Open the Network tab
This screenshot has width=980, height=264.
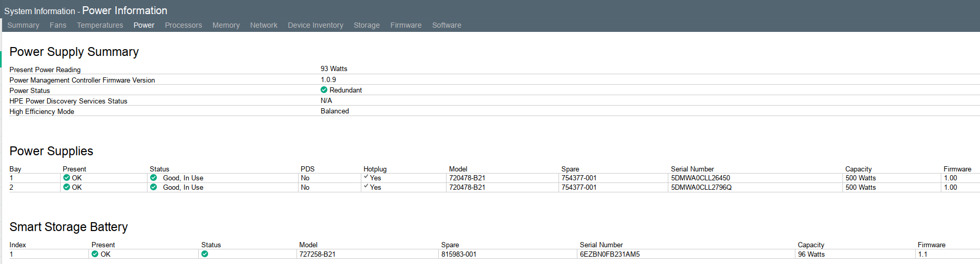coord(264,25)
